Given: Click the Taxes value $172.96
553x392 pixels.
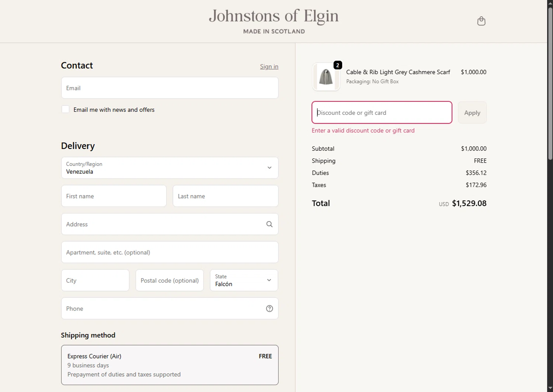Looking at the screenshot, I should pos(476,185).
